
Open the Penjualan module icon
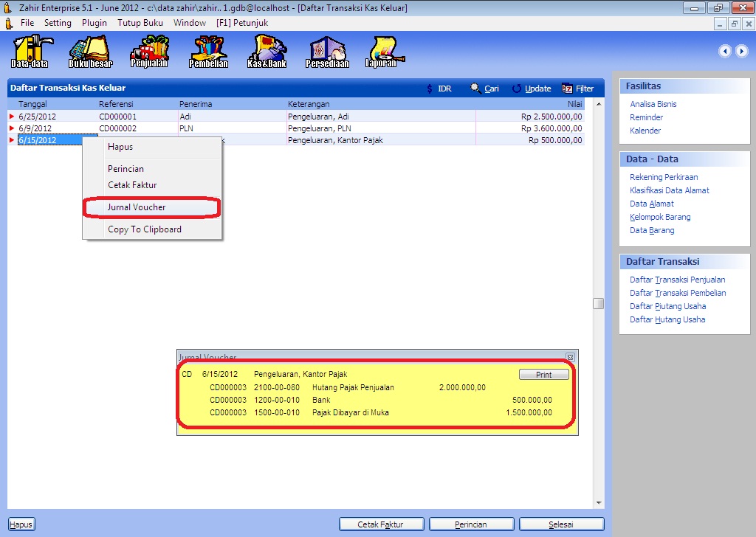coord(149,52)
